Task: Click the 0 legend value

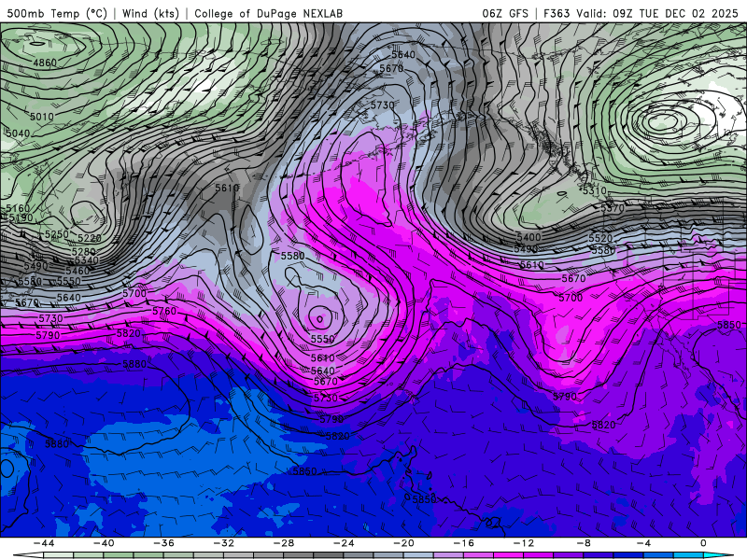Action: 703,543
